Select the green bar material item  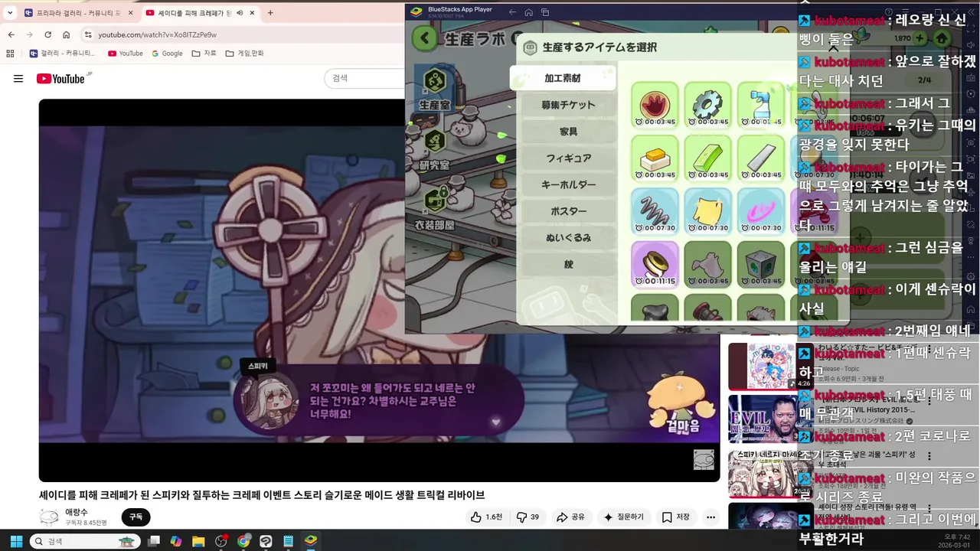(x=707, y=158)
